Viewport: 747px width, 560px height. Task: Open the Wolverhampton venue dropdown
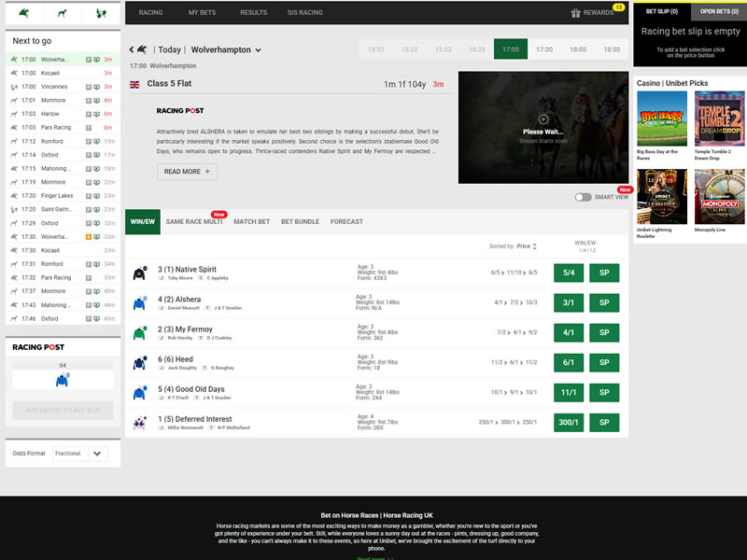tap(258, 50)
